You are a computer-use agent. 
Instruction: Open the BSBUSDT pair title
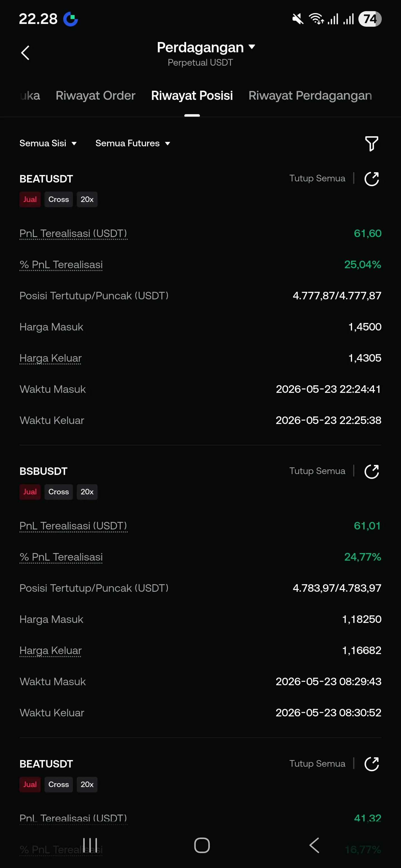(43, 471)
